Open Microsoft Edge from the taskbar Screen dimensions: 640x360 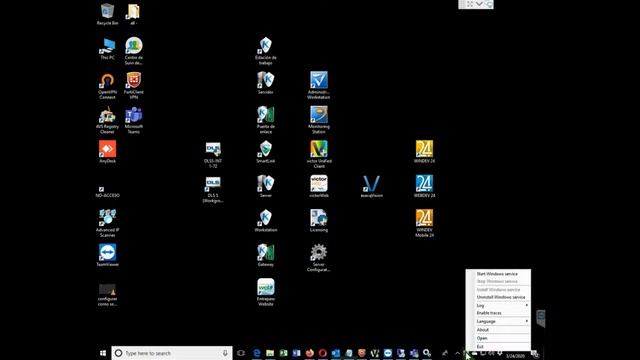click(257, 353)
